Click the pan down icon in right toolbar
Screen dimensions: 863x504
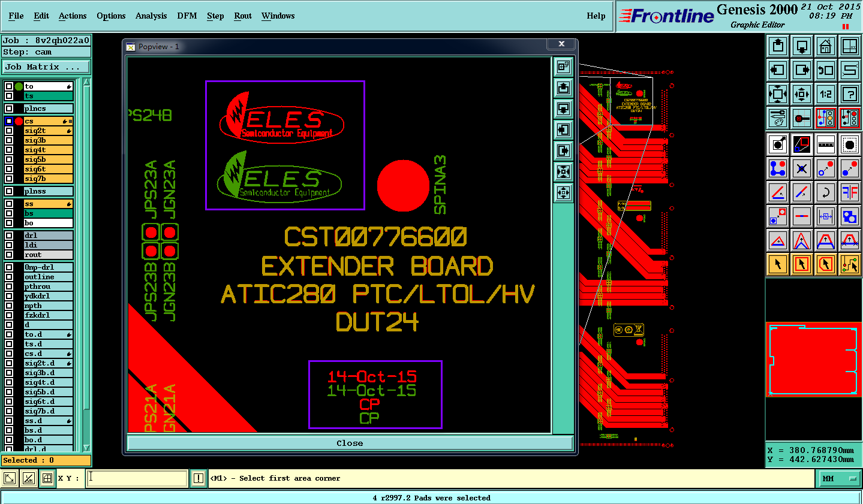point(802,46)
